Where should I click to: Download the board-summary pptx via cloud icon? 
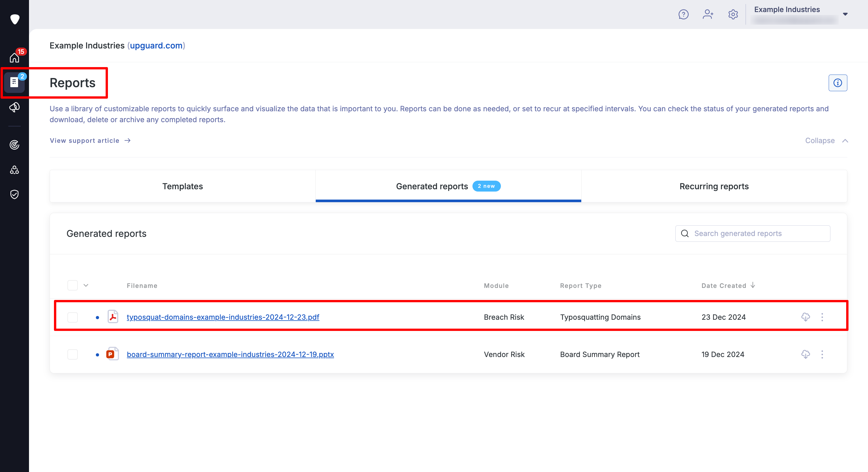tap(805, 354)
